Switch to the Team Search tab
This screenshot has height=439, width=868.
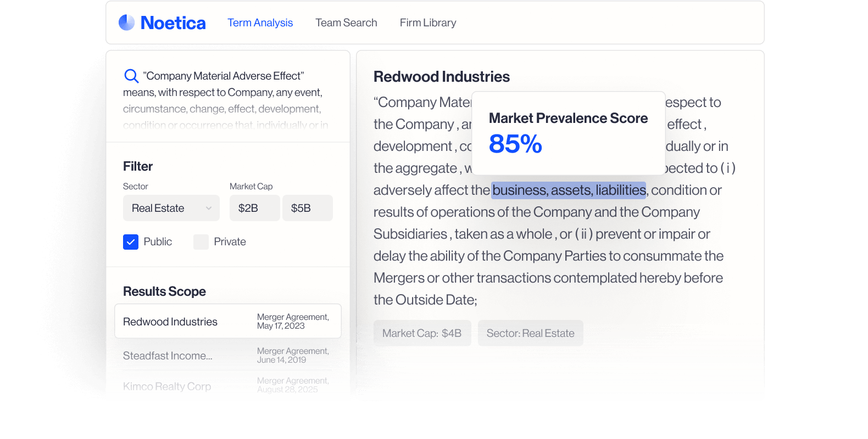(x=346, y=22)
